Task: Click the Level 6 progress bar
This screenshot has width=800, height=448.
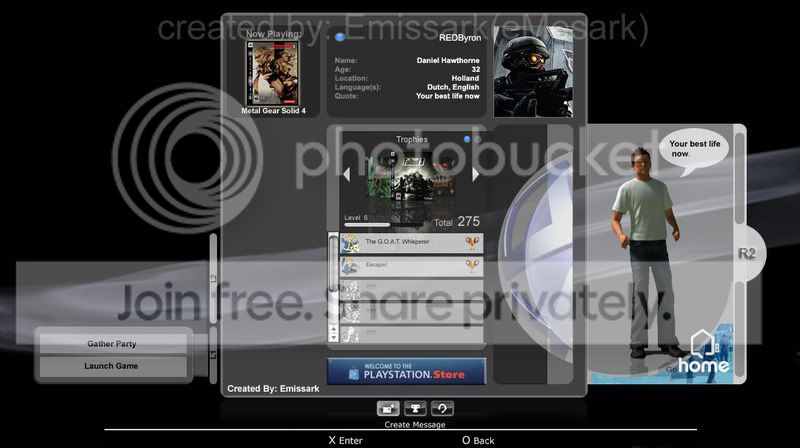Action: point(383,225)
